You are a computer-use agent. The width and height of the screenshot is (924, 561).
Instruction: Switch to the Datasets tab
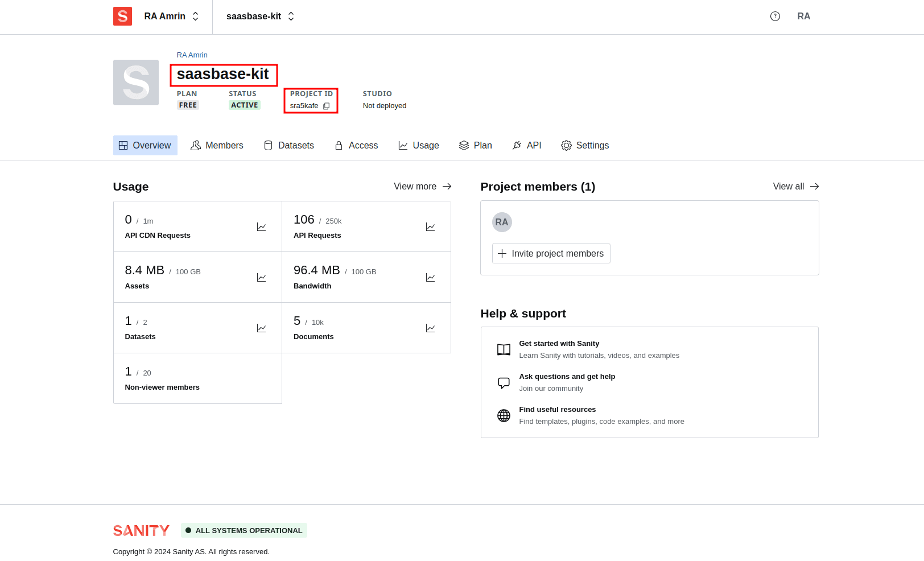coord(289,145)
